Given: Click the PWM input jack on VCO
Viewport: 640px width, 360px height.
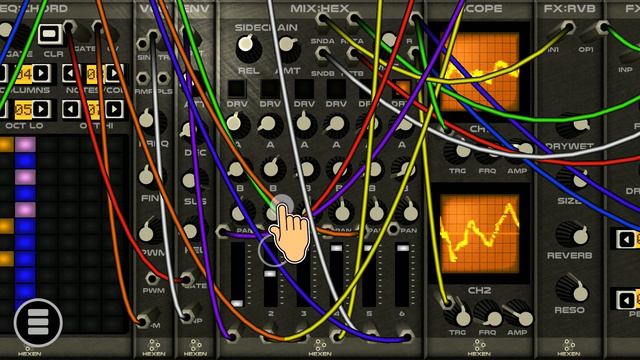Looking at the screenshot, I should (151, 279).
